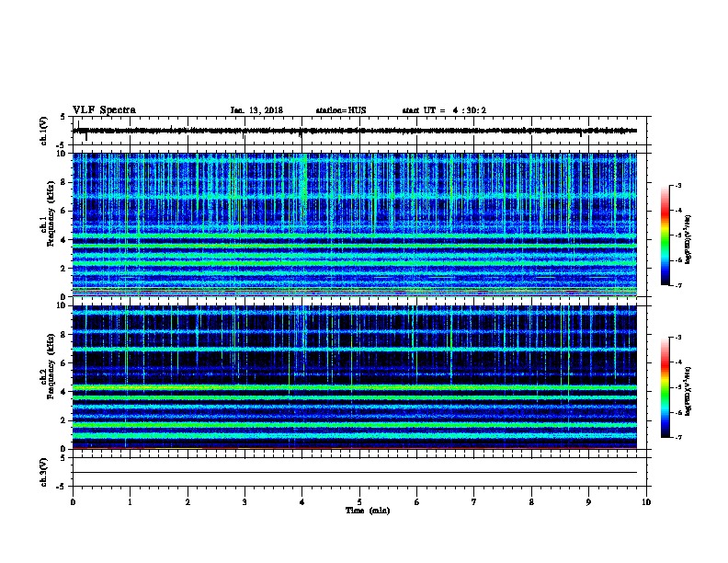Click the ch.1 color bar "log(PSD)" label
The image size is (728, 563).
(x=688, y=239)
